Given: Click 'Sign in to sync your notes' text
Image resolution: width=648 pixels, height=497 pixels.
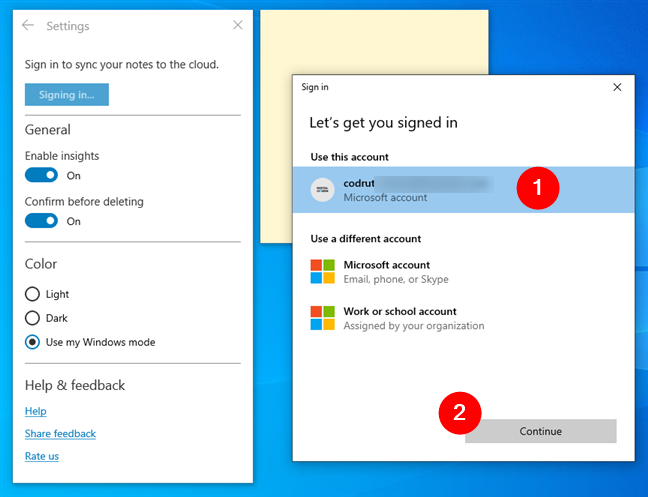Looking at the screenshot, I should (x=122, y=64).
